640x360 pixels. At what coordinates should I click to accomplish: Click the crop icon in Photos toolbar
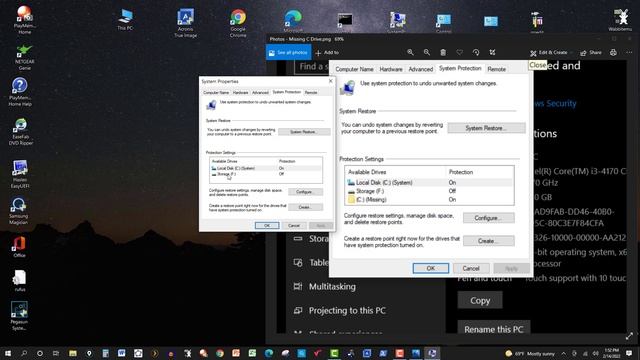492,52
